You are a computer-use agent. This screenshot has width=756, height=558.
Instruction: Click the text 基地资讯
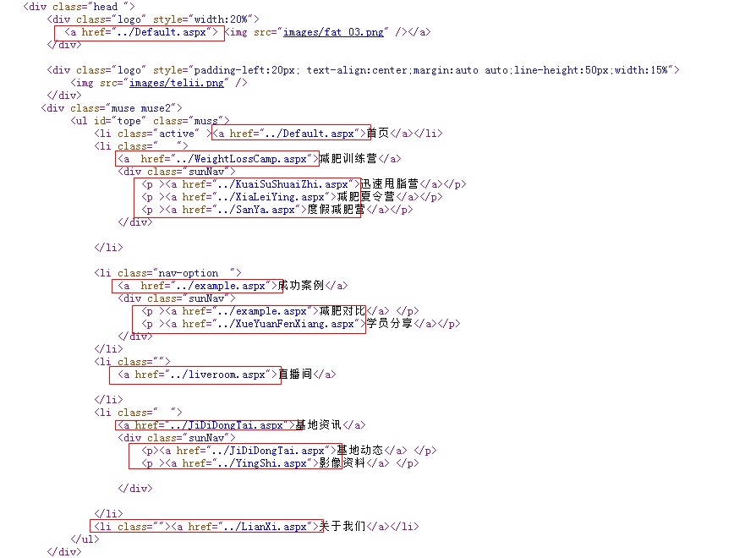pos(318,424)
